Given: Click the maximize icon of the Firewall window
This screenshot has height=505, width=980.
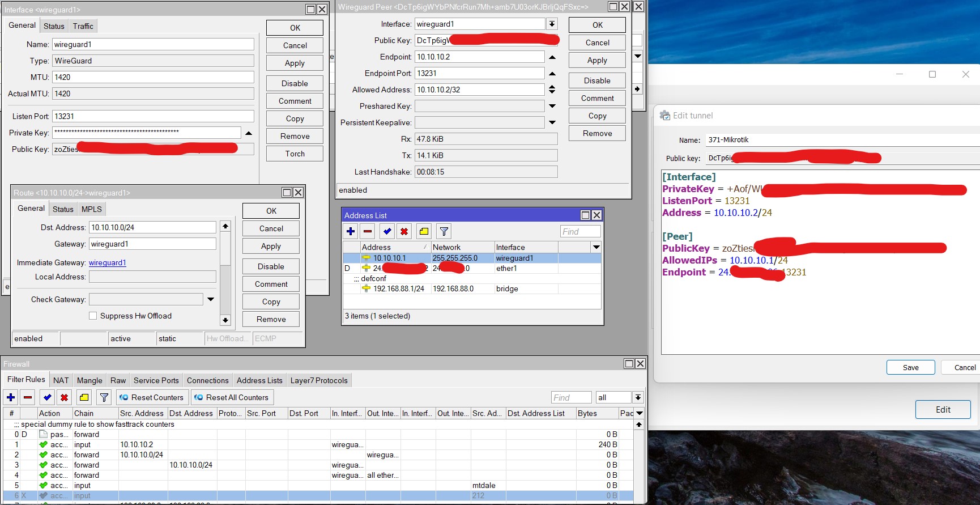Looking at the screenshot, I should pos(629,364).
